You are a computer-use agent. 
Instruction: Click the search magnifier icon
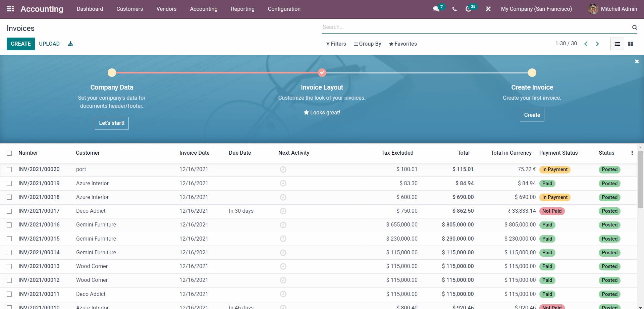coord(635,28)
